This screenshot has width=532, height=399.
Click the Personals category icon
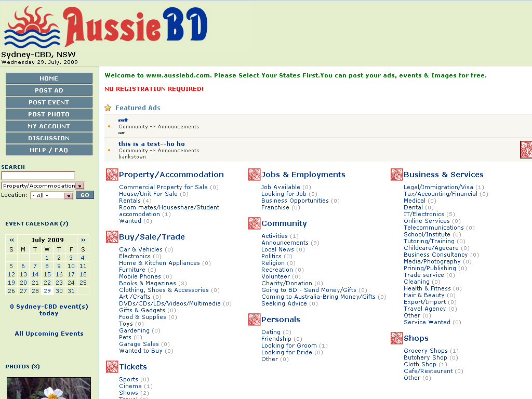pyautogui.click(x=254, y=320)
